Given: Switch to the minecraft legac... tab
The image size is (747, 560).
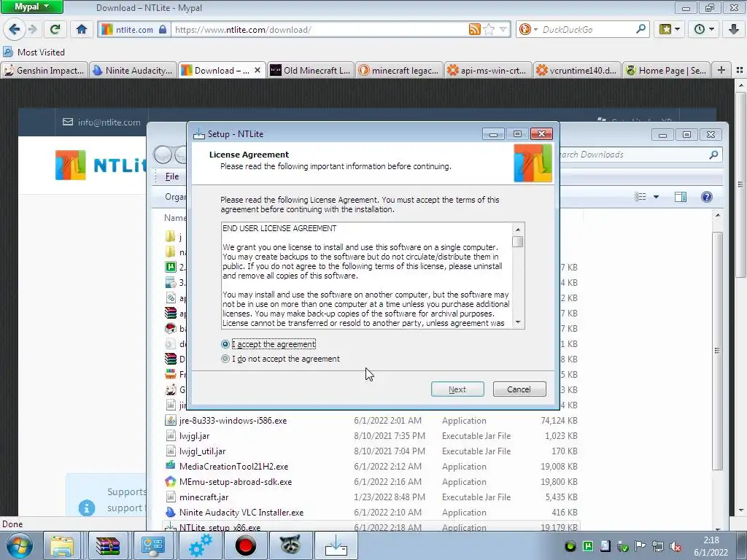Looking at the screenshot, I should (399, 71).
